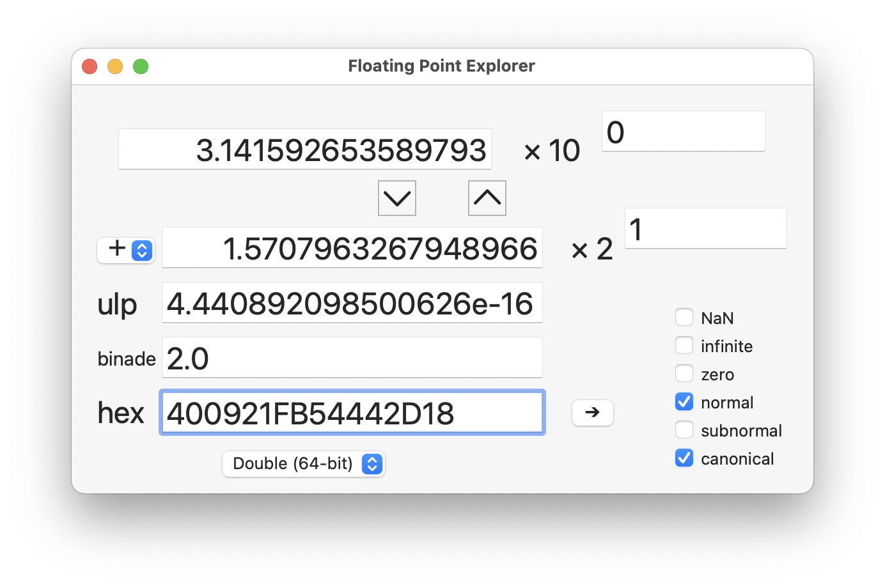Enable the infinite checkbox
Screen dimensions: 885x588
tap(684, 345)
